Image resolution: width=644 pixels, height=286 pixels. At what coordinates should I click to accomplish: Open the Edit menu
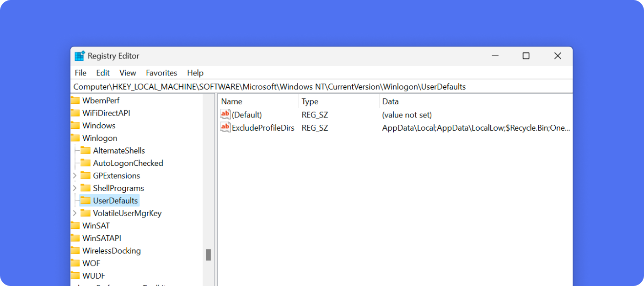point(102,73)
